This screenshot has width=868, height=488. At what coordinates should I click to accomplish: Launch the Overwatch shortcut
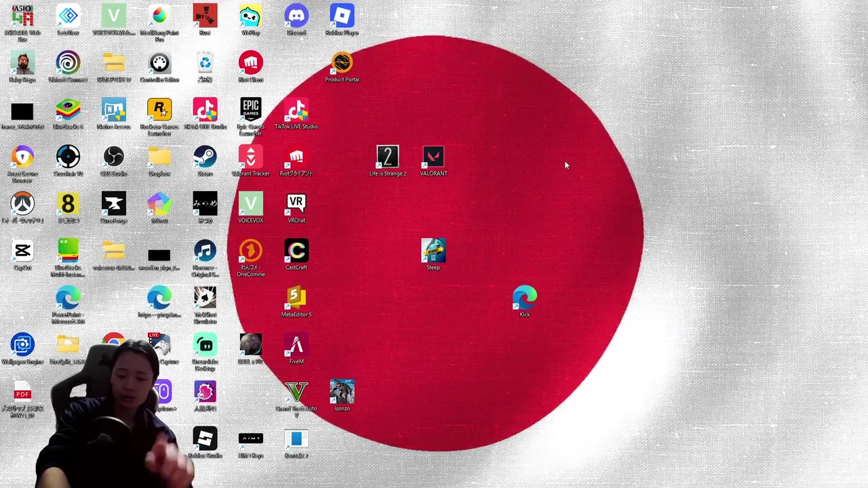coord(22,204)
